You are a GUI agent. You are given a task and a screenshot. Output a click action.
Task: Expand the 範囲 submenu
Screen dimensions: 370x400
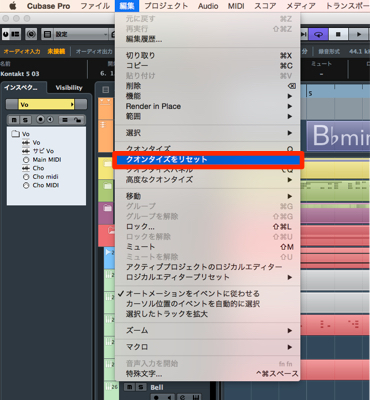pos(207,116)
